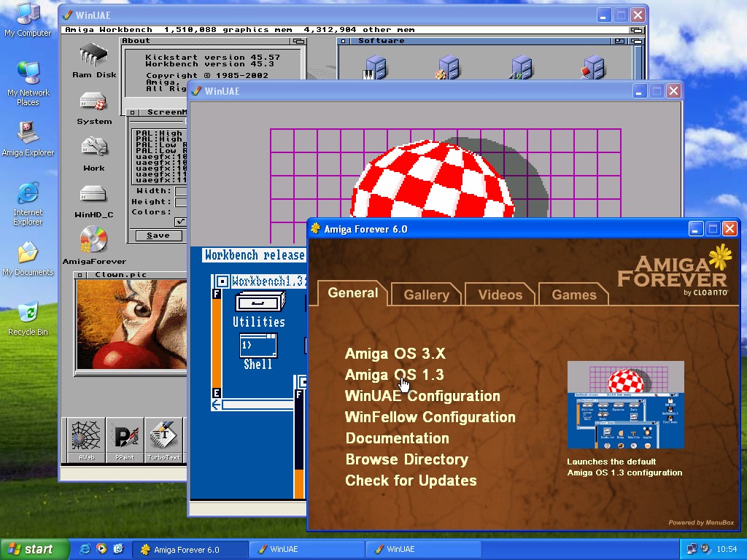Image resolution: width=747 pixels, height=560 pixels.
Task: Click the third Quick Launch icon
Action: pyautogui.click(x=118, y=549)
